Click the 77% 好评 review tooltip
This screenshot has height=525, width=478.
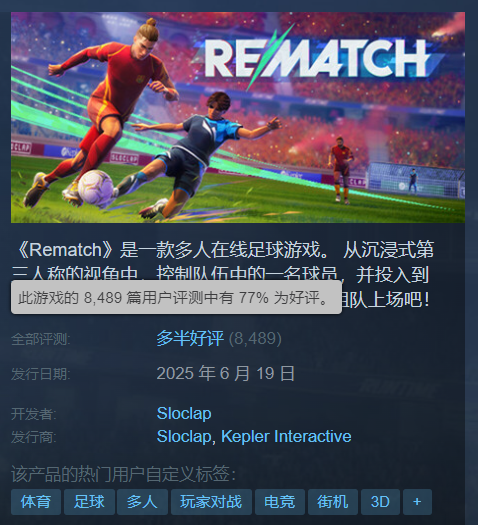(x=176, y=297)
